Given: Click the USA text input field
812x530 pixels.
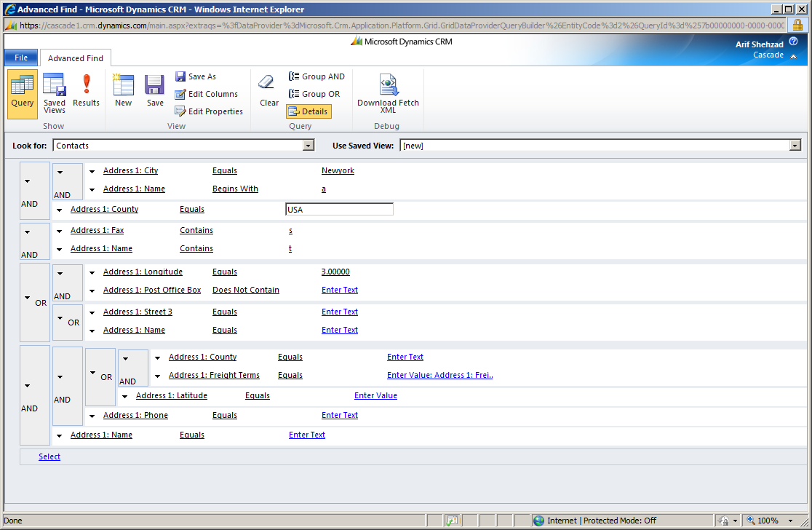Looking at the screenshot, I should click(339, 209).
